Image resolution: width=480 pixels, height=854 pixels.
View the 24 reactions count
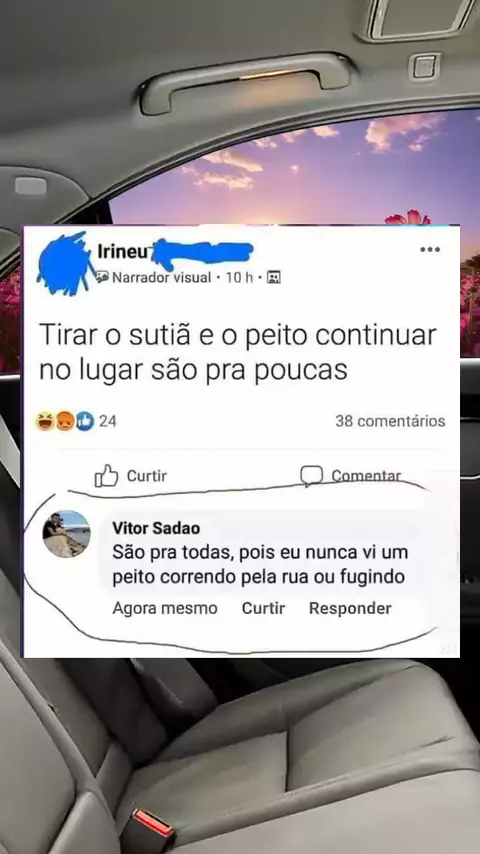(x=107, y=421)
